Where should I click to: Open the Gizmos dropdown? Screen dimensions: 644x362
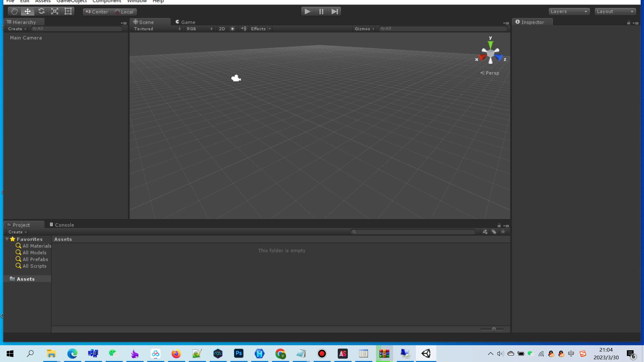pyautogui.click(x=364, y=29)
